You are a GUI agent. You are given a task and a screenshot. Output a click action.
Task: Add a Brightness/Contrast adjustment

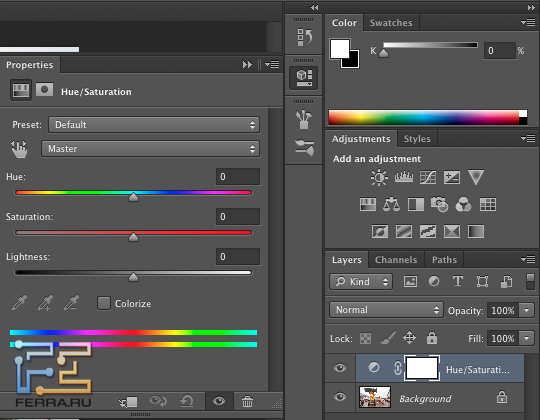click(x=379, y=178)
